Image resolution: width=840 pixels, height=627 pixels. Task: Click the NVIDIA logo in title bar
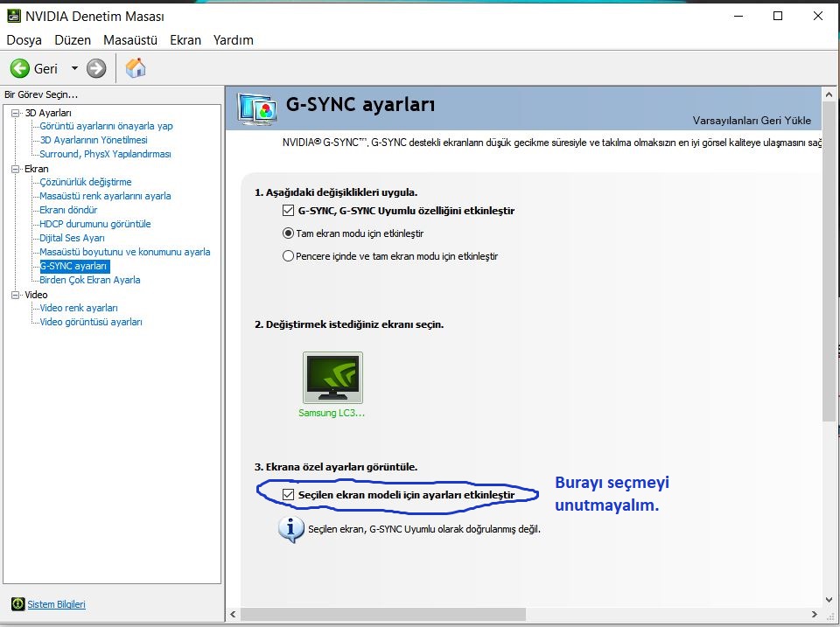(14, 17)
